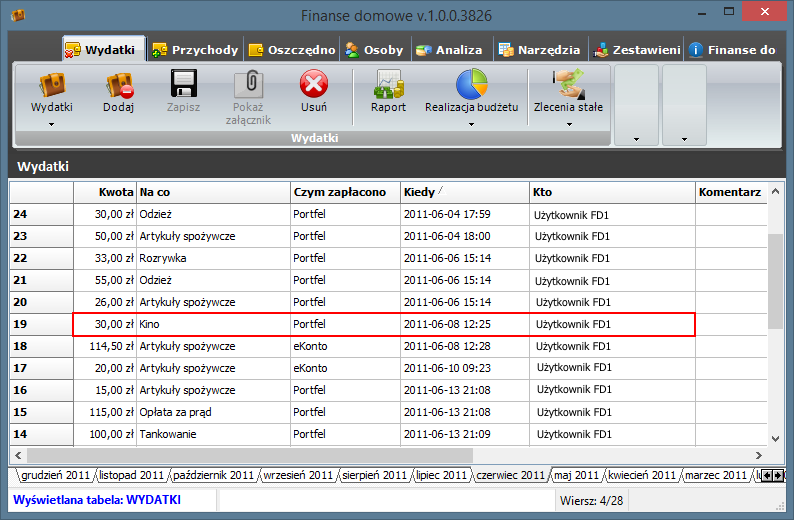Expand the Zlecenia stałe dropdown arrow
Screen dimensions: 794x520
568,125
